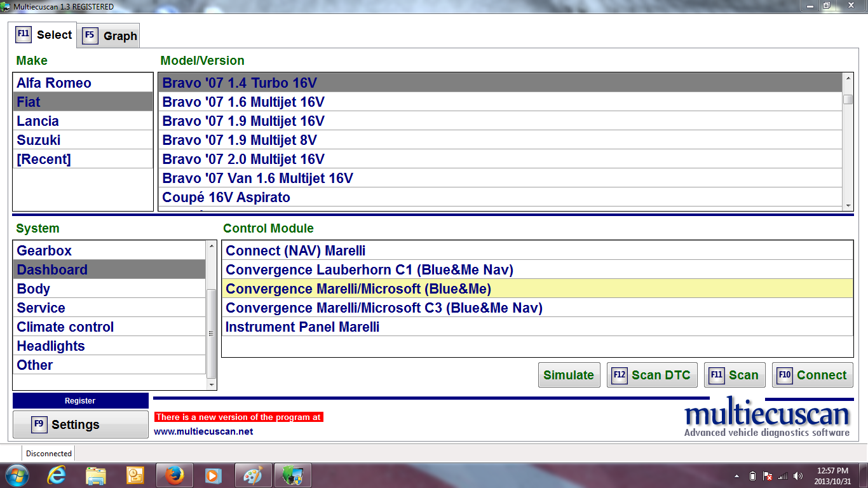Connect to the control module
The height and width of the screenshot is (488, 868).
(x=813, y=375)
